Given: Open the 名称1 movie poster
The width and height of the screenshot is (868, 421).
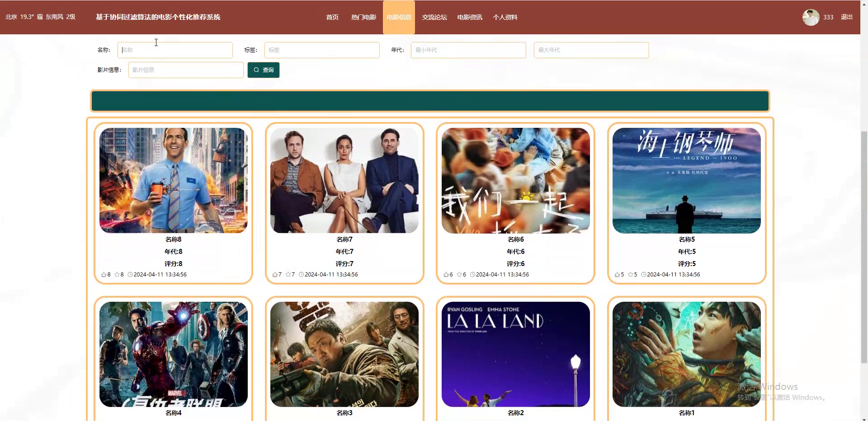Looking at the screenshot, I should [687, 355].
